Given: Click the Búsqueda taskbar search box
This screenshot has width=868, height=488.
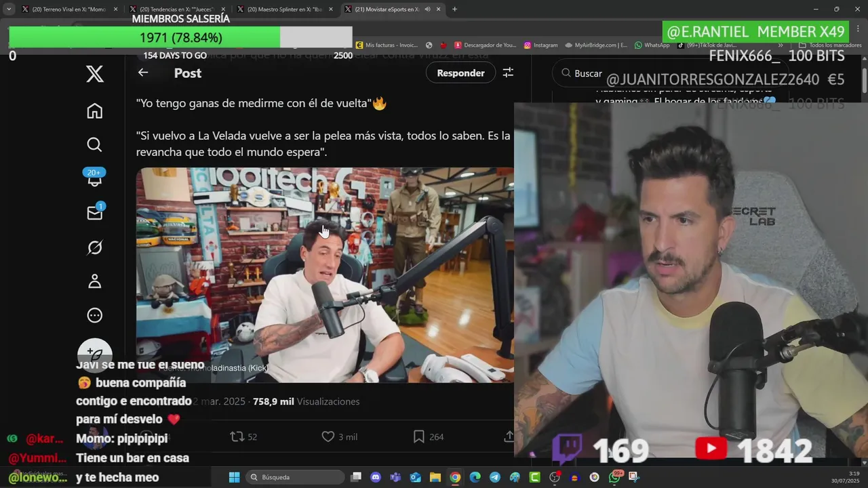Looking at the screenshot, I should click(295, 477).
